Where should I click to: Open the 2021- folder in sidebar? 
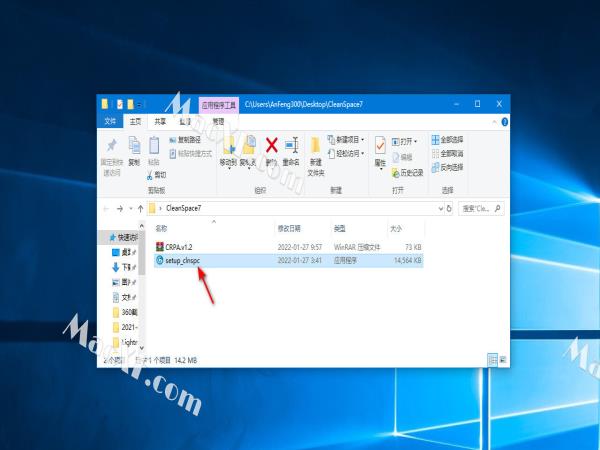pyautogui.click(x=124, y=327)
